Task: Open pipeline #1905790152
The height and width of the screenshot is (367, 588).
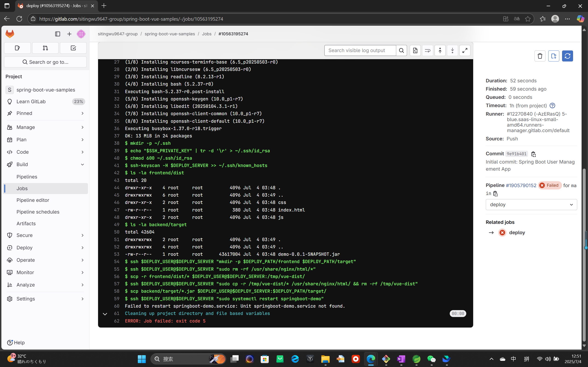Action: (x=521, y=185)
